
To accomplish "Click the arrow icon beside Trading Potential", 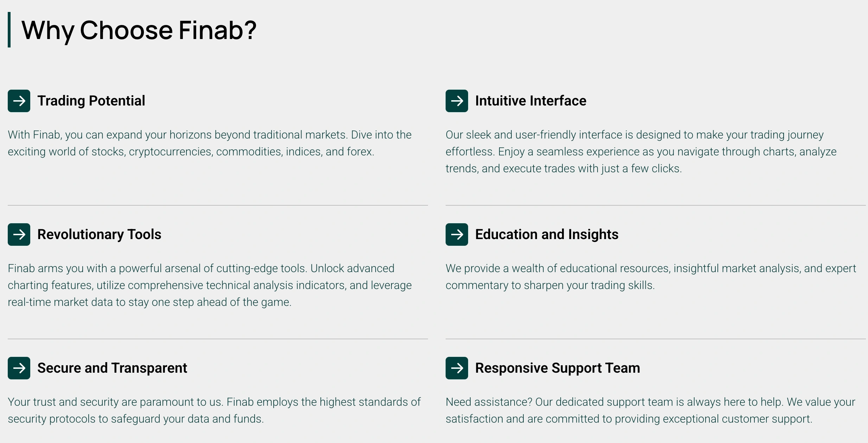I will click(x=19, y=101).
